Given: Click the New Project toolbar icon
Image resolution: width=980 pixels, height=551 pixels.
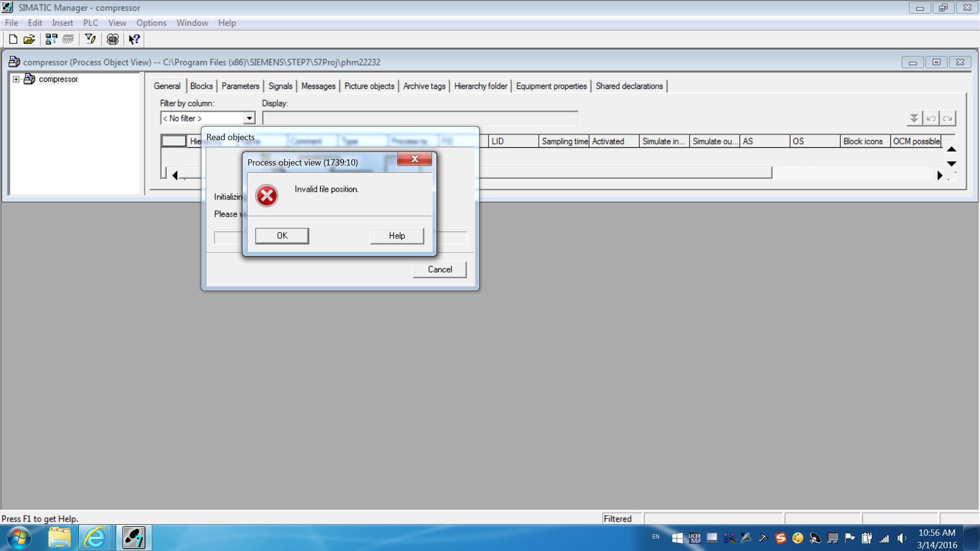Looking at the screenshot, I should (13, 39).
